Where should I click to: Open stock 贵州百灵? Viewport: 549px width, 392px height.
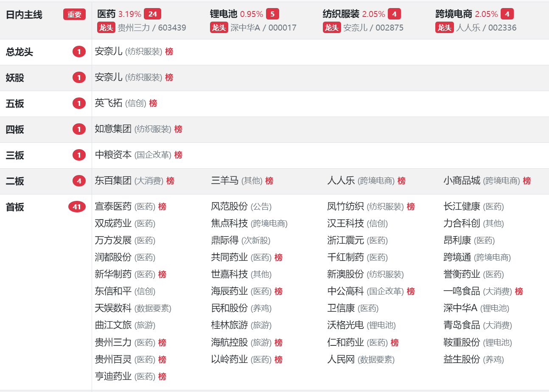tap(113, 360)
